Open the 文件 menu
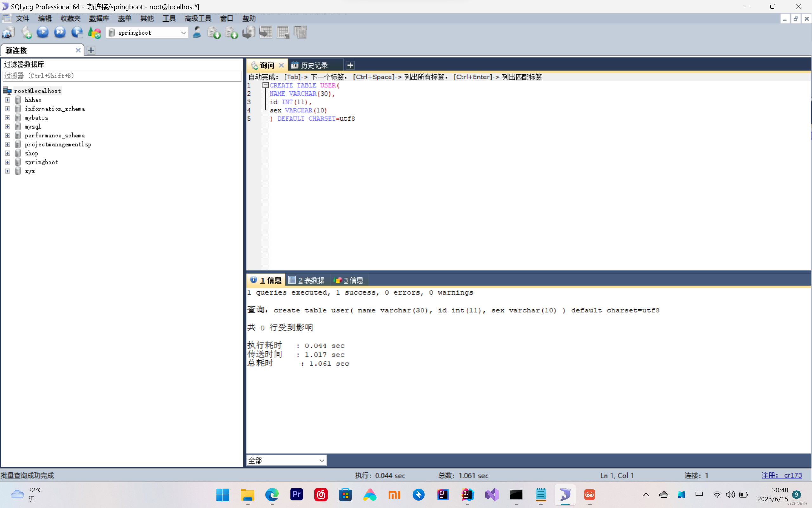This screenshot has height=508, width=812. click(23, 18)
